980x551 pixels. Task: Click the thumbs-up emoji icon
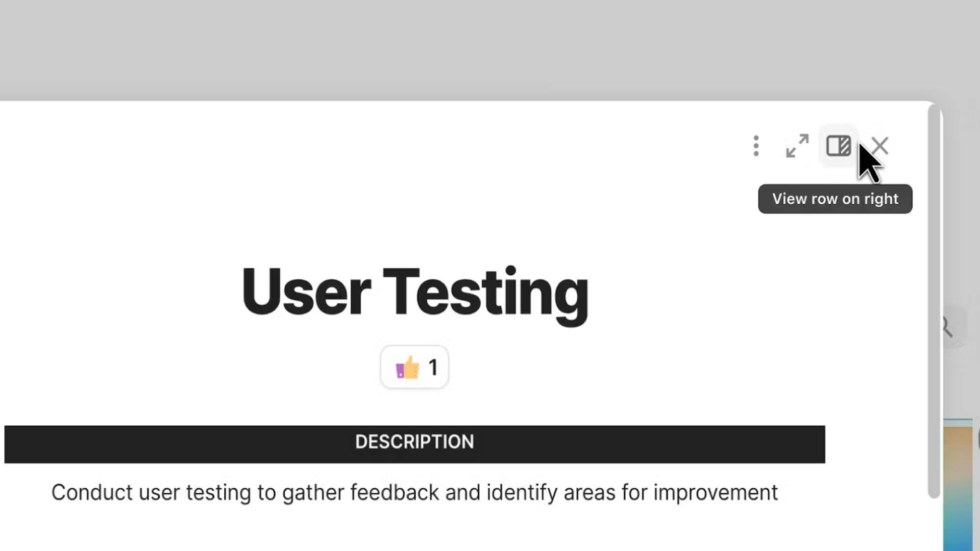tap(408, 367)
